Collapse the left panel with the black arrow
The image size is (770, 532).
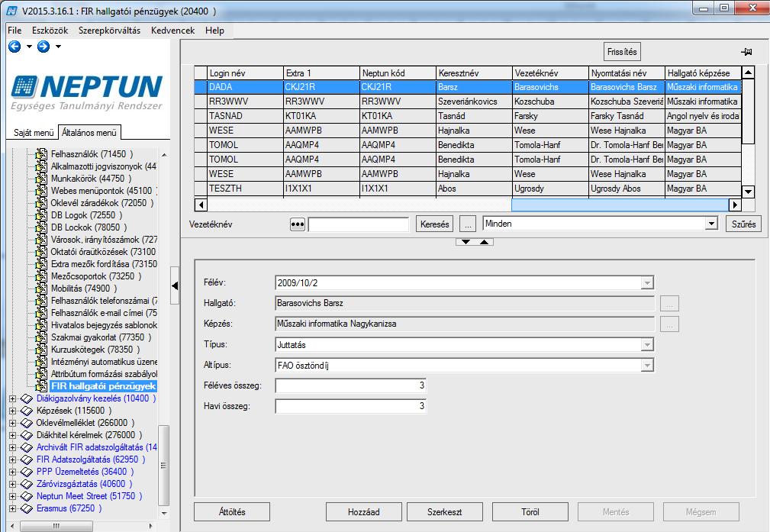175,285
